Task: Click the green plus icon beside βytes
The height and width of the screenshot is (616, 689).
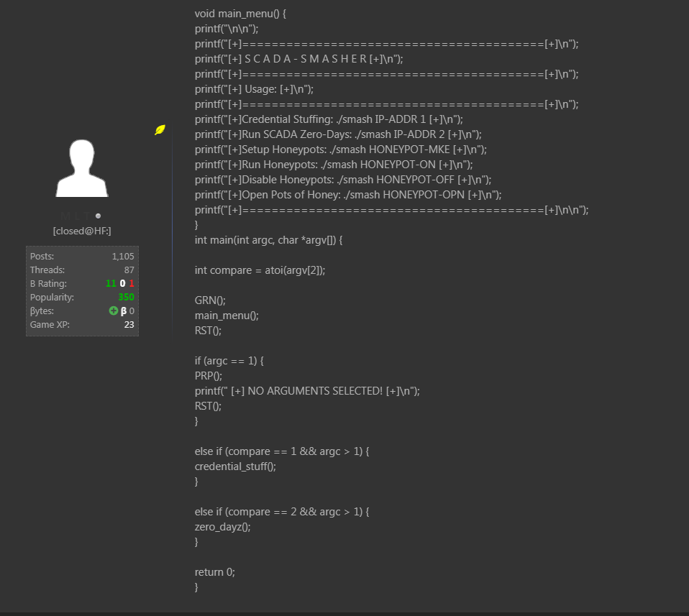Action: pos(113,311)
